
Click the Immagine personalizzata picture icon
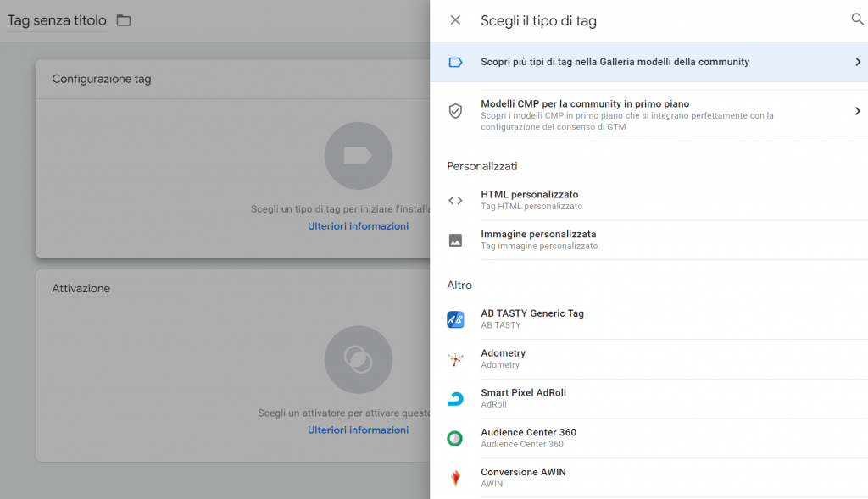tap(455, 240)
